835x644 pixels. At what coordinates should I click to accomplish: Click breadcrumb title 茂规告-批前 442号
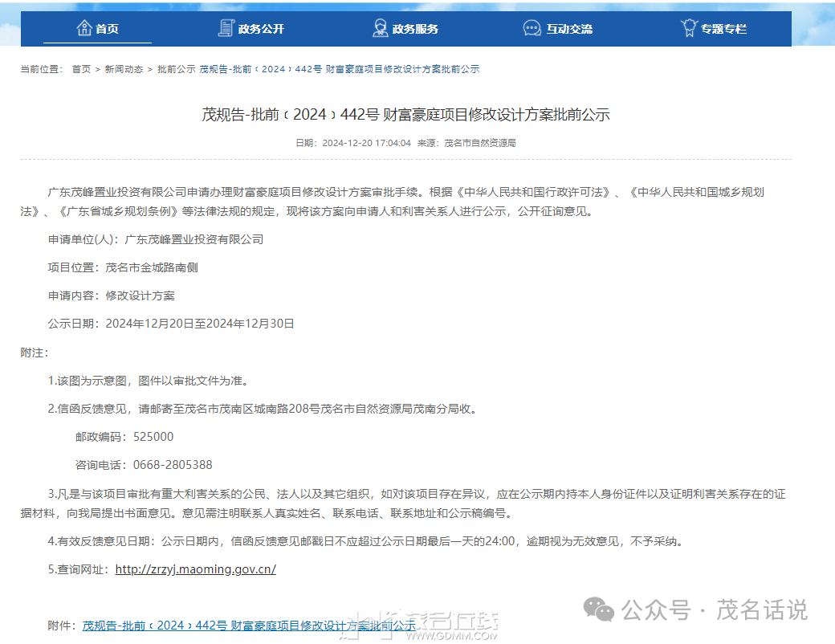point(339,69)
